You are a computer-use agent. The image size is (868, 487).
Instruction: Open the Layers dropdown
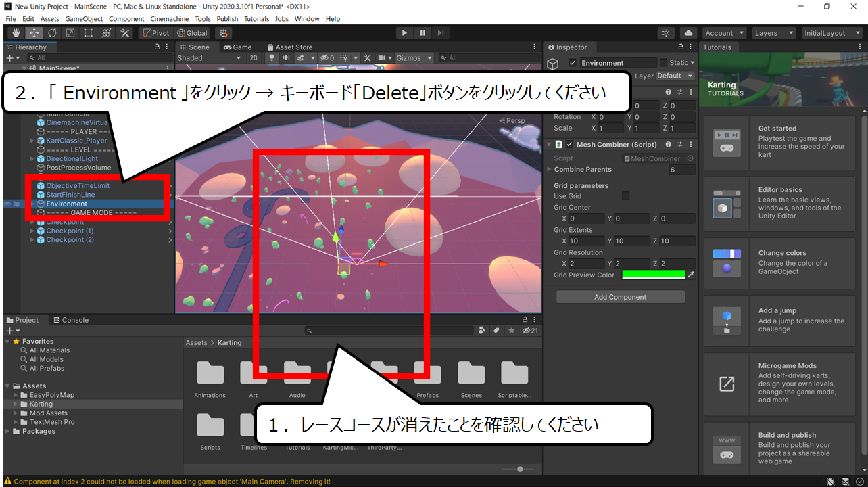[x=773, y=33]
